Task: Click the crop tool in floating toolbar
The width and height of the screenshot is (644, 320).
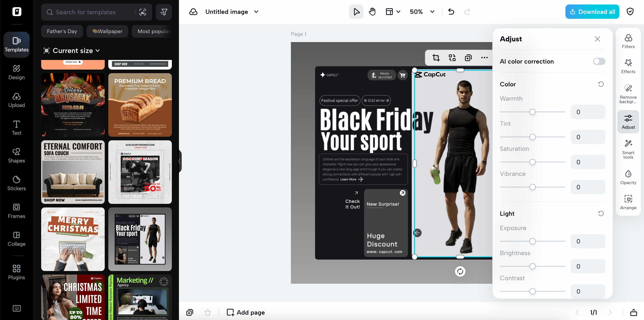Action: coord(436,58)
